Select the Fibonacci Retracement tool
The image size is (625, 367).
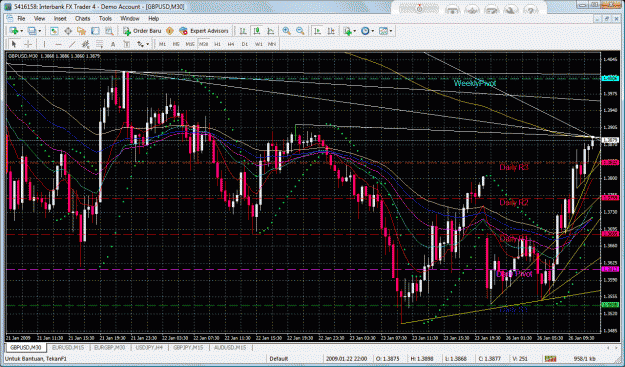(x=99, y=44)
